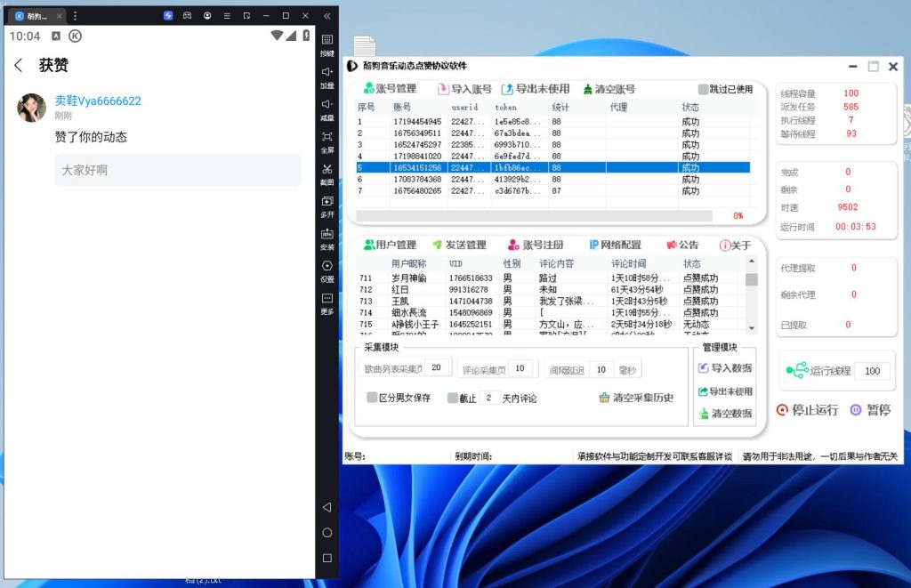This screenshot has width=911, height=588.
Task: Click the fullscreen (全屏) icon in sidebar
Action: click(x=327, y=137)
